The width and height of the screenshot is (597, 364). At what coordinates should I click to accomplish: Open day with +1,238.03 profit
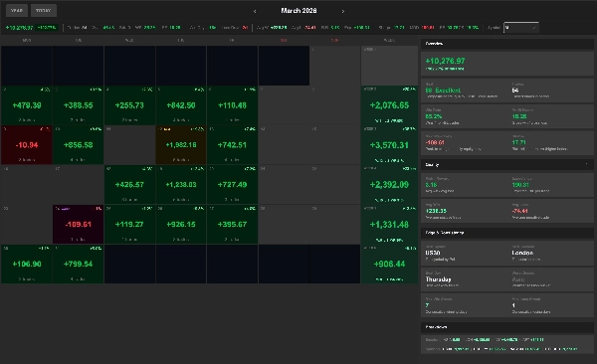(x=181, y=185)
